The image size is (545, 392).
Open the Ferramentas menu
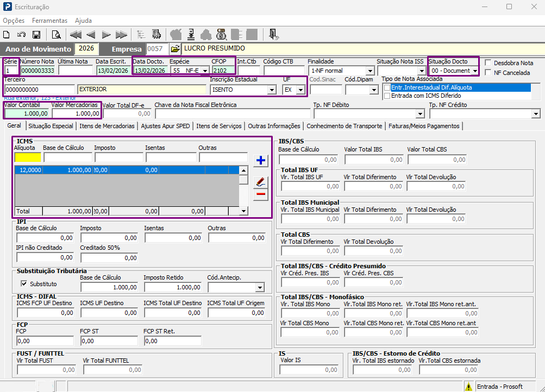pyautogui.click(x=49, y=21)
